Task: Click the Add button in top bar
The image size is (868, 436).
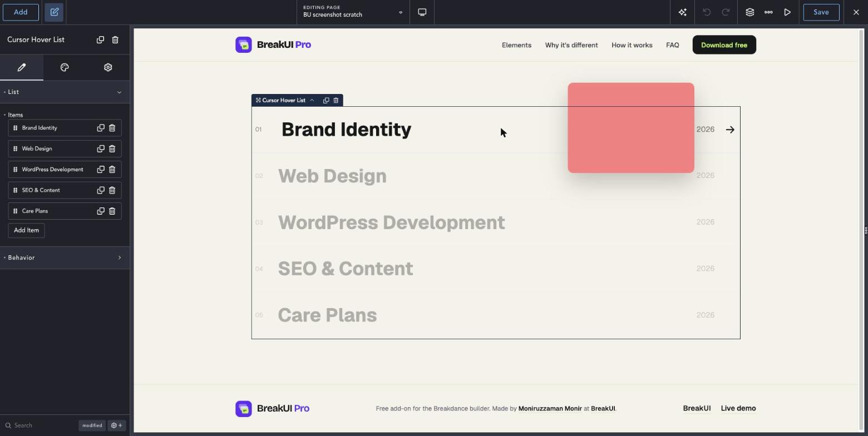Action: point(21,12)
